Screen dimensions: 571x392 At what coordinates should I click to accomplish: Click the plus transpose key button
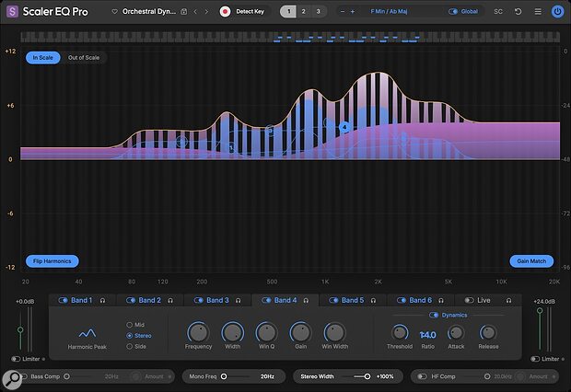tap(353, 12)
